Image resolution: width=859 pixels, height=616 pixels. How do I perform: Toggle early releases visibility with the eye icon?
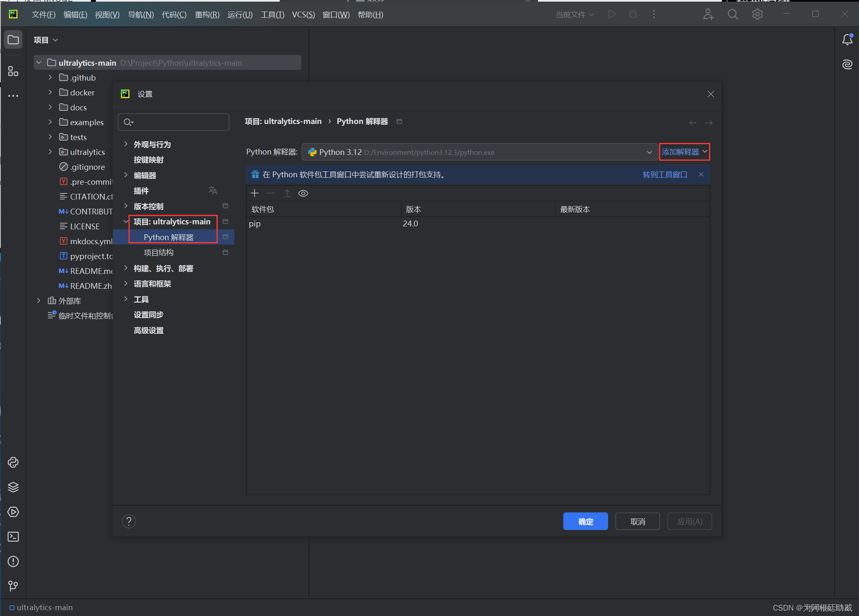pos(303,193)
